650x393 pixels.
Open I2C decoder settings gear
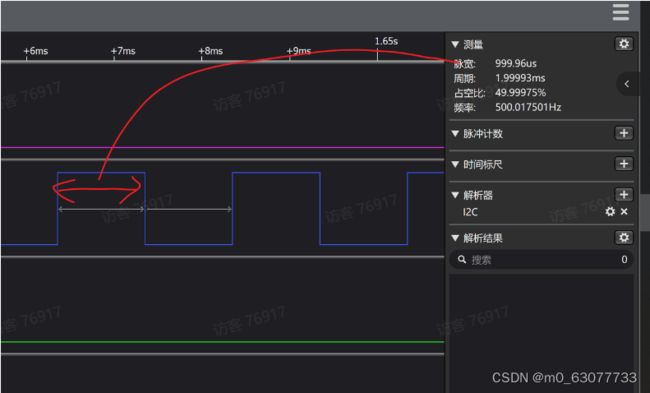[x=610, y=212]
